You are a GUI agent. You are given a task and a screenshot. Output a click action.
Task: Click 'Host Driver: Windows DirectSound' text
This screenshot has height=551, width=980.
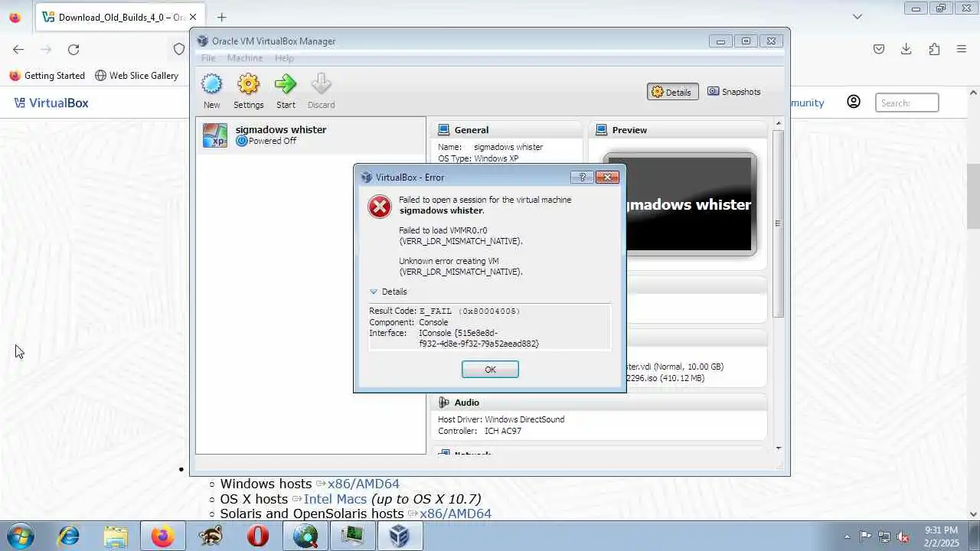tap(501, 419)
